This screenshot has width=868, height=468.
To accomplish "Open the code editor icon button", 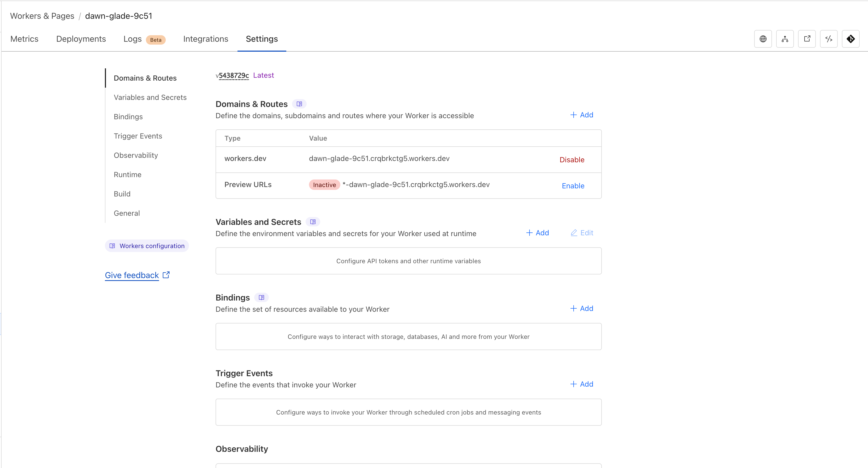I will pyautogui.click(x=829, y=39).
